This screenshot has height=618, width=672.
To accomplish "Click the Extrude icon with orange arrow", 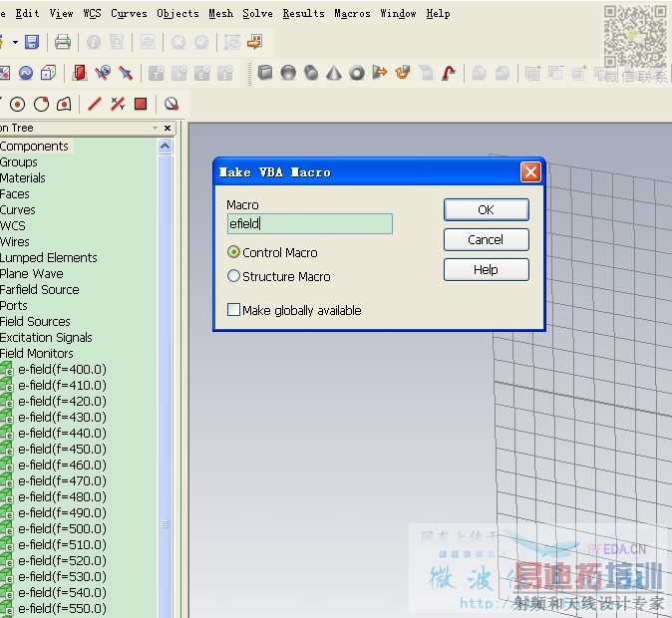I will 380,73.
